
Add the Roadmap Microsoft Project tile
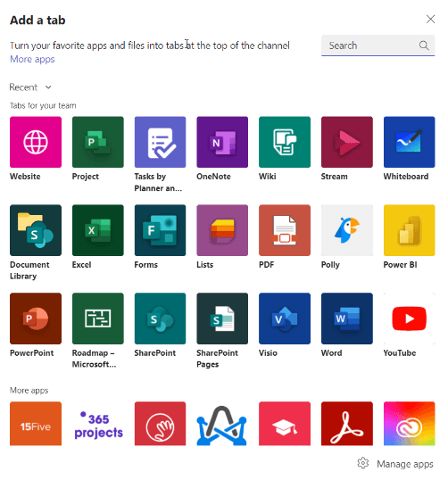coord(98,319)
